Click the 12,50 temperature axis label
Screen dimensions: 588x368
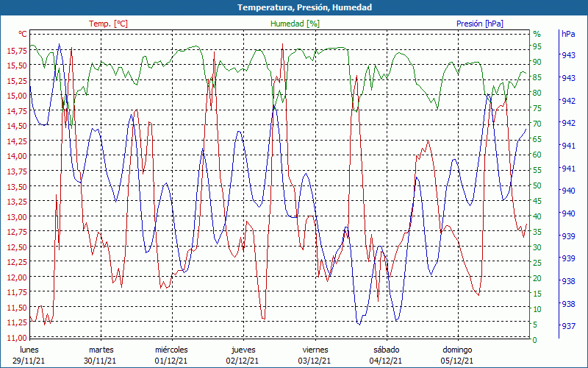[x=17, y=247]
